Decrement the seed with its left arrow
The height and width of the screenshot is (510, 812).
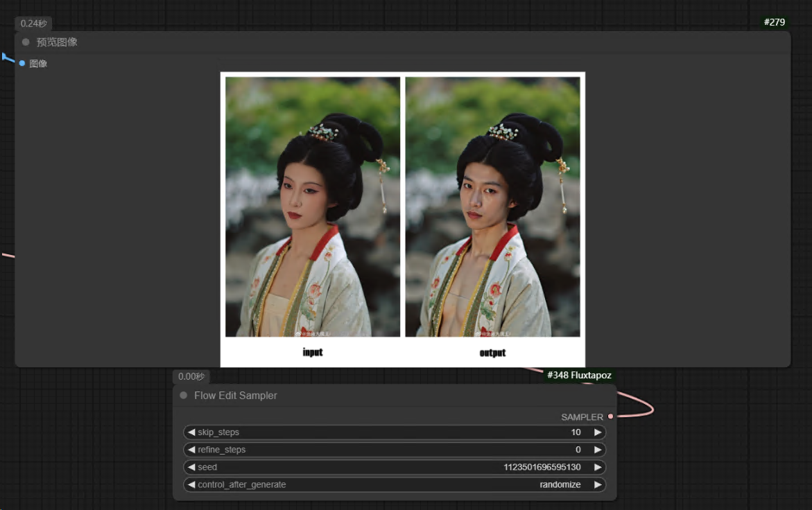point(191,467)
